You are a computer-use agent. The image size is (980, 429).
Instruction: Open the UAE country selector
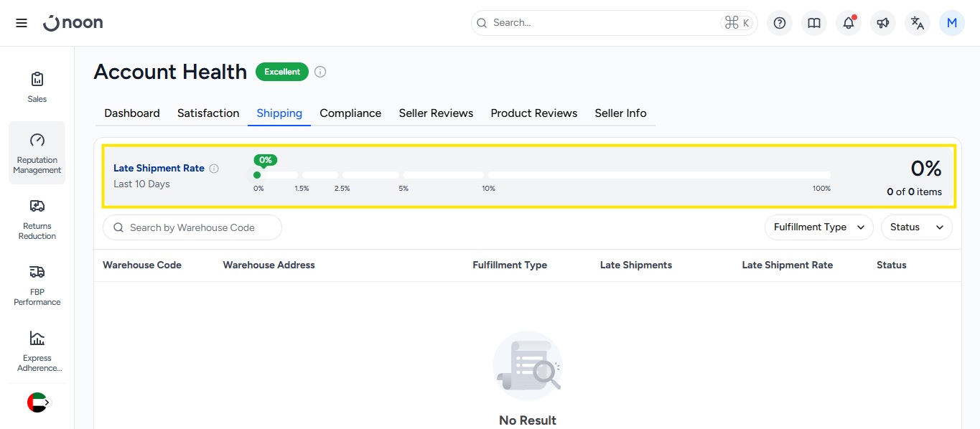(x=37, y=402)
